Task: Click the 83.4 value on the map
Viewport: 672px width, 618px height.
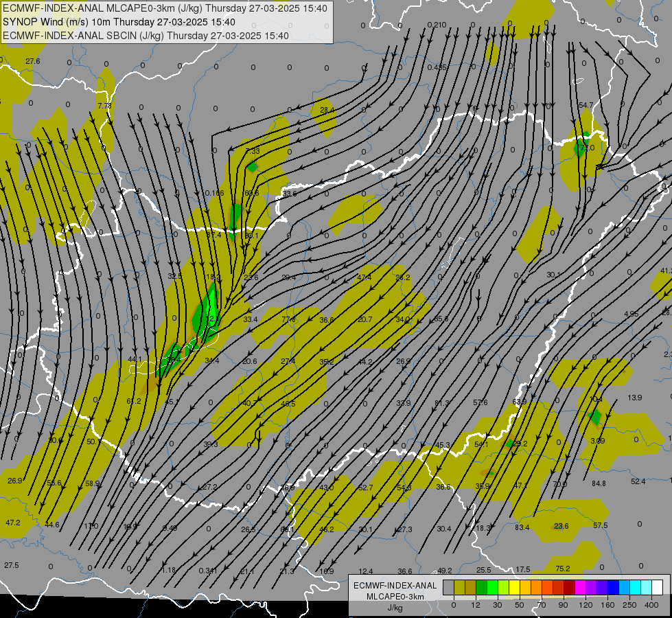Action: click(522, 527)
